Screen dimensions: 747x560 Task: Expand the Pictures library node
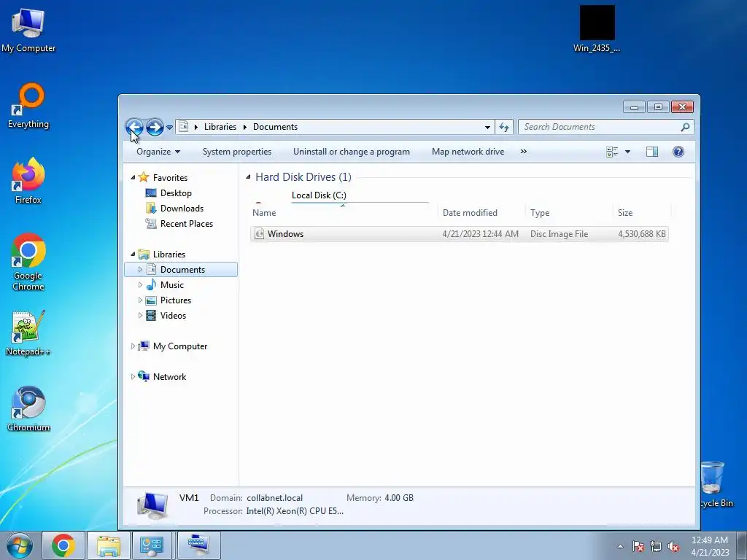[140, 300]
